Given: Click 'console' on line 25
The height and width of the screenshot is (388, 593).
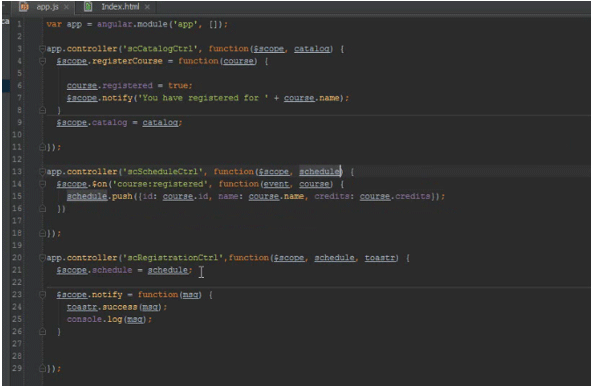Looking at the screenshot, I should coord(84,319).
